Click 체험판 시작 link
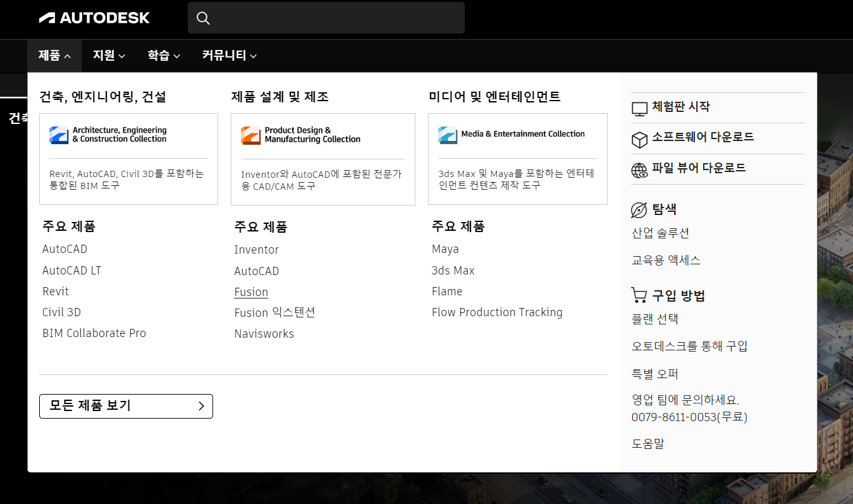The width and height of the screenshot is (853, 504). (681, 107)
